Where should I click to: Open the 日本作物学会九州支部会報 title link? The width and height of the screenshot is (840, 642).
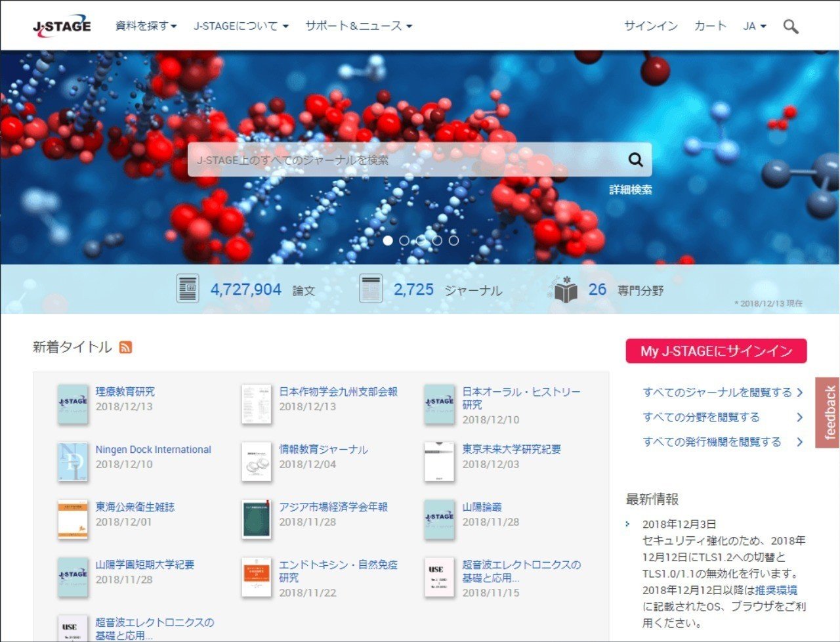(x=338, y=392)
